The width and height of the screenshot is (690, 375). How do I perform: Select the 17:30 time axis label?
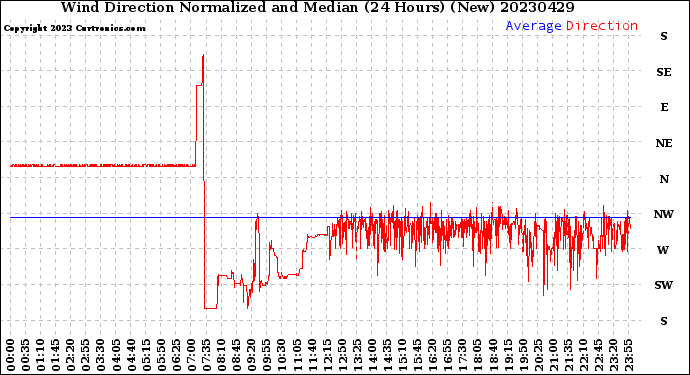(462, 355)
